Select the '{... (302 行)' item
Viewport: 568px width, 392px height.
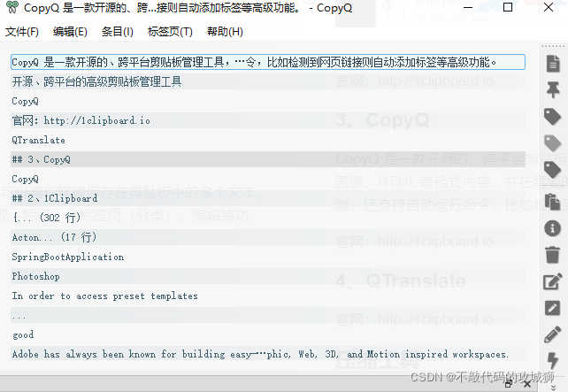[x=268, y=218]
